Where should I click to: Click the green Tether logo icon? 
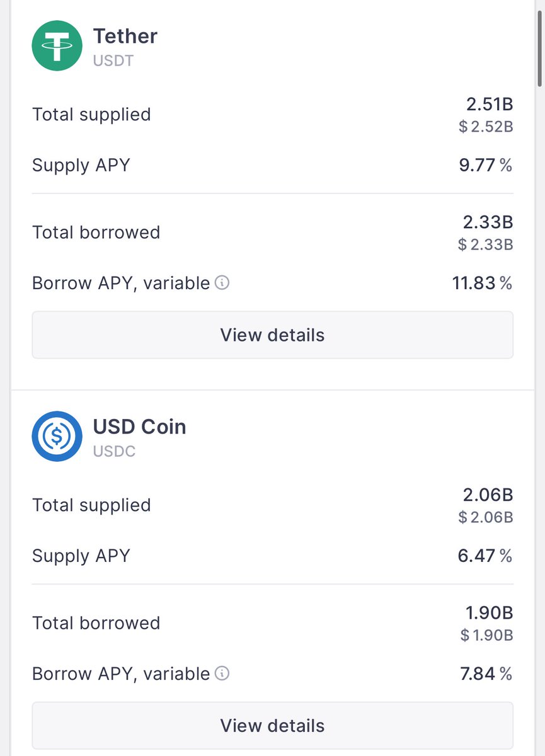[x=57, y=46]
